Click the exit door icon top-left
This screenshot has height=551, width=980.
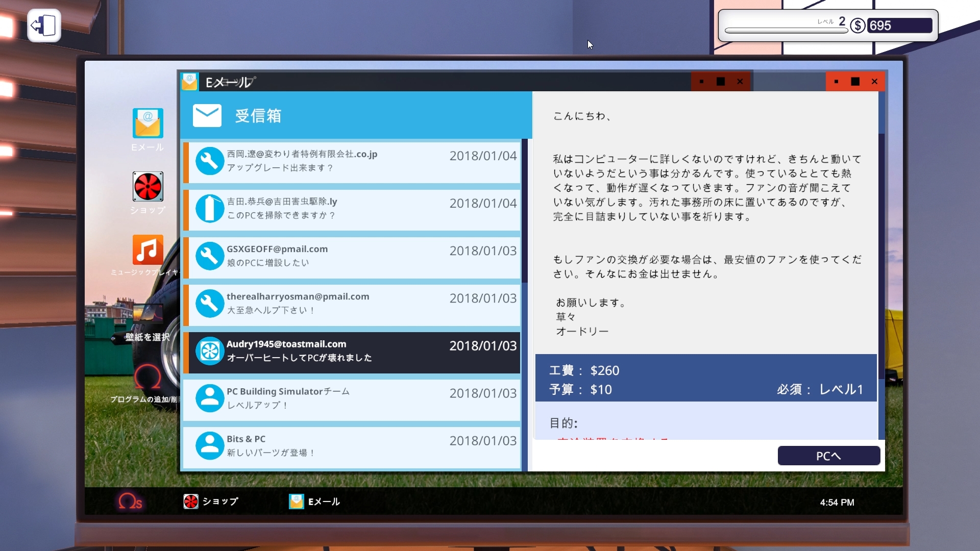pyautogui.click(x=44, y=26)
